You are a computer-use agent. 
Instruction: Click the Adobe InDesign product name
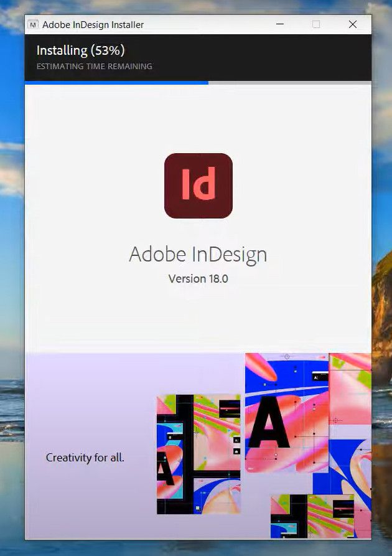coord(198,255)
